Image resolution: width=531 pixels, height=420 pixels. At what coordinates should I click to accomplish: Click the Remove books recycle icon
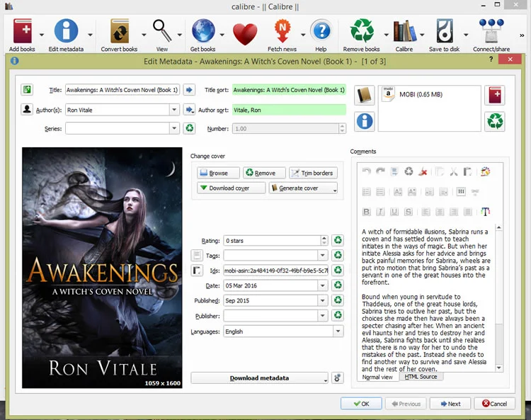pos(362,31)
